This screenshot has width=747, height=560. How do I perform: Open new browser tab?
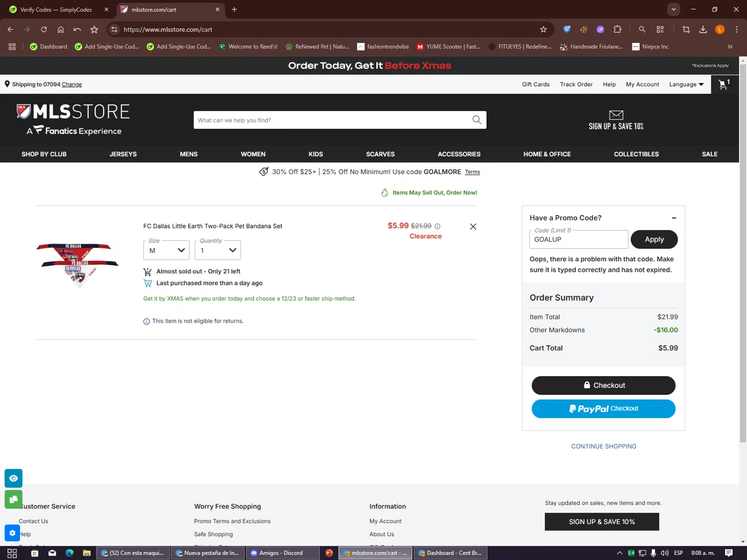[x=234, y=9]
